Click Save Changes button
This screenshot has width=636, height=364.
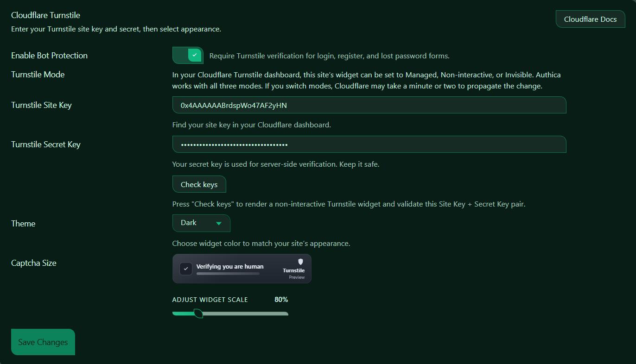coord(43,342)
